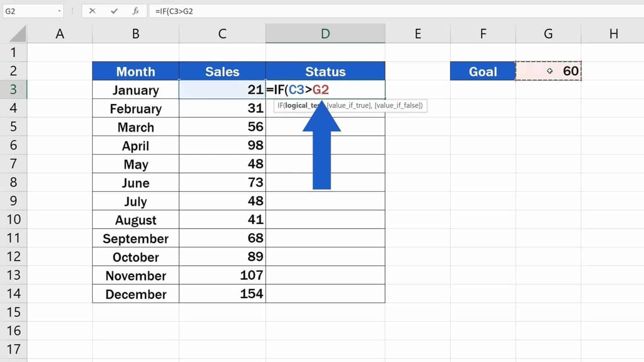This screenshot has width=644, height=362.
Task: Select the January sales cell with 21
Action: (x=222, y=90)
